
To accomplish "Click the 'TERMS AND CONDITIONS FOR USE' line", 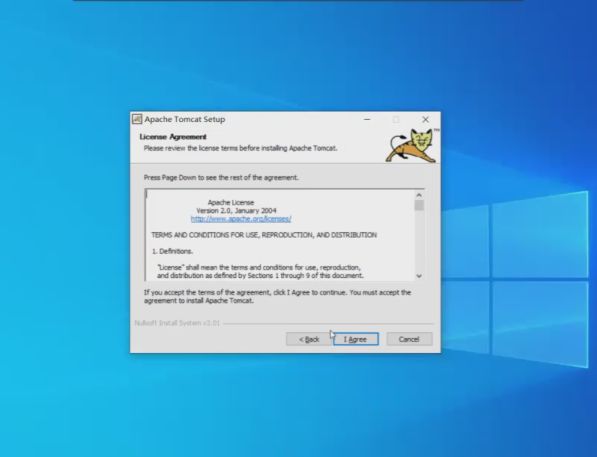I will pos(264,235).
